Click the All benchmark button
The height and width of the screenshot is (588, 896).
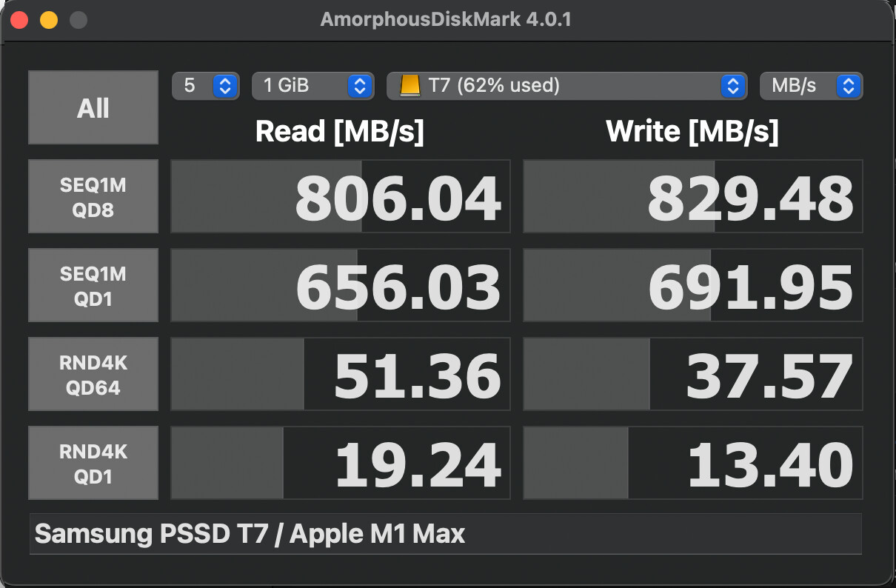93,107
